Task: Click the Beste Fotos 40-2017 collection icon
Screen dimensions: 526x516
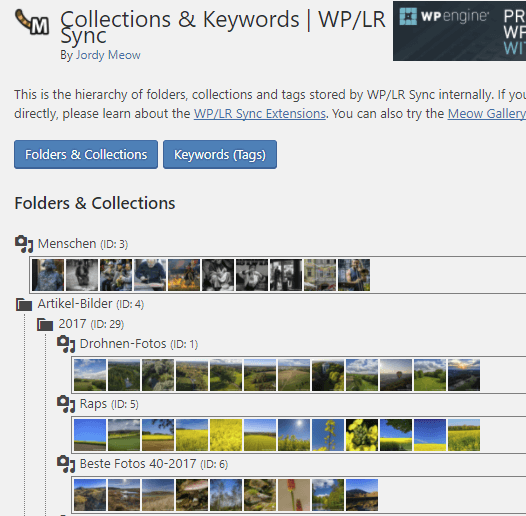Action: 66,464
